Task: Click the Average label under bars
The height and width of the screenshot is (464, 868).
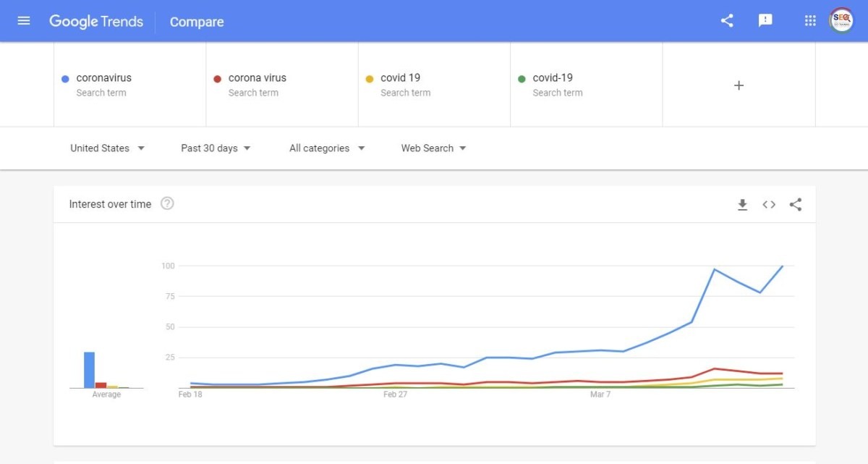Action: pyautogui.click(x=106, y=395)
